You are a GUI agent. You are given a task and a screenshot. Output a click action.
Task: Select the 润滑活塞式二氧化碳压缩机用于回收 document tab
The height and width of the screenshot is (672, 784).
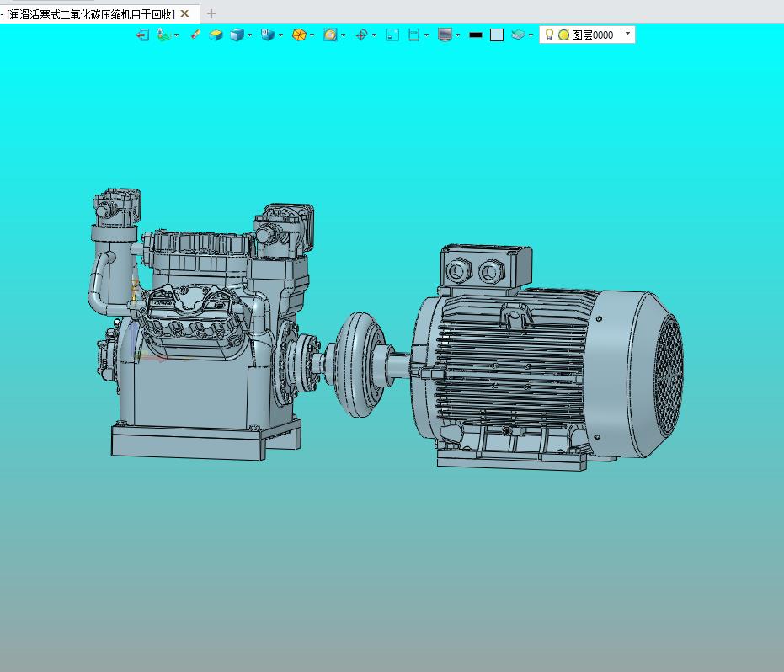pos(91,14)
